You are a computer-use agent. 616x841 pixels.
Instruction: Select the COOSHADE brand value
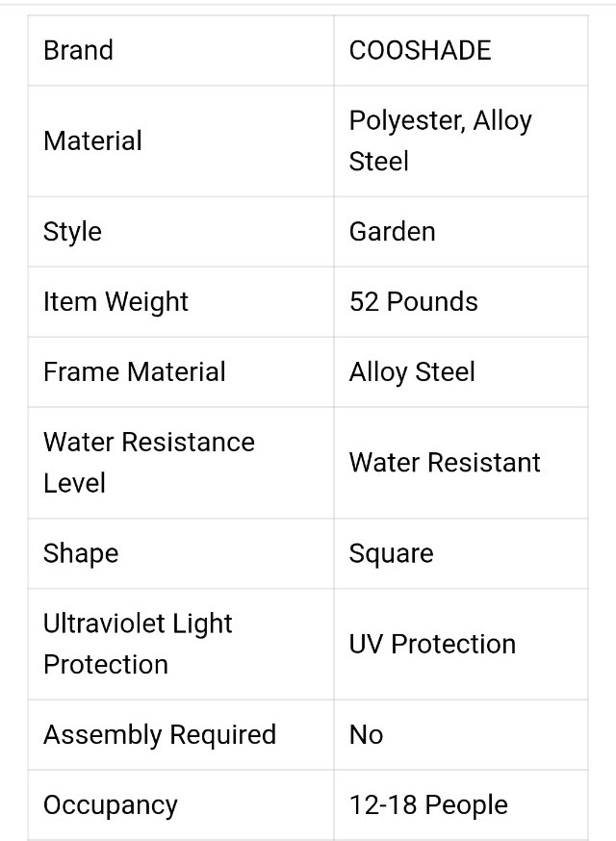[421, 50]
